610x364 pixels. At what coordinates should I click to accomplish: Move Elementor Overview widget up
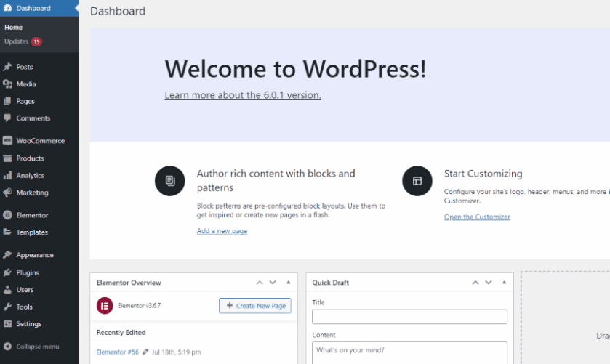[x=260, y=283]
